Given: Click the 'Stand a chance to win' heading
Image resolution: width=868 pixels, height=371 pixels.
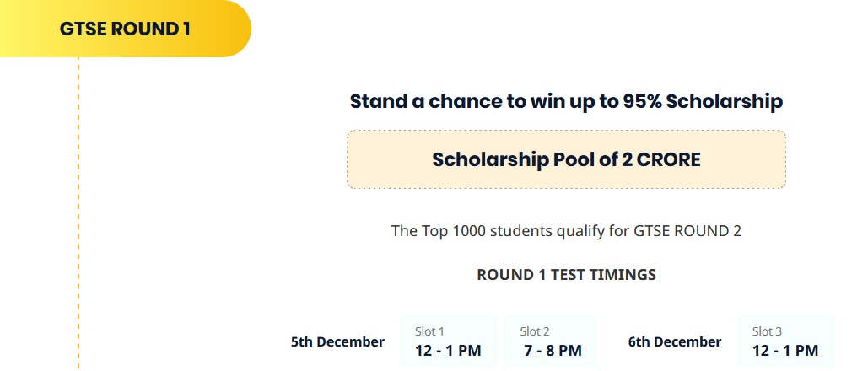Looking at the screenshot, I should (566, 102).
